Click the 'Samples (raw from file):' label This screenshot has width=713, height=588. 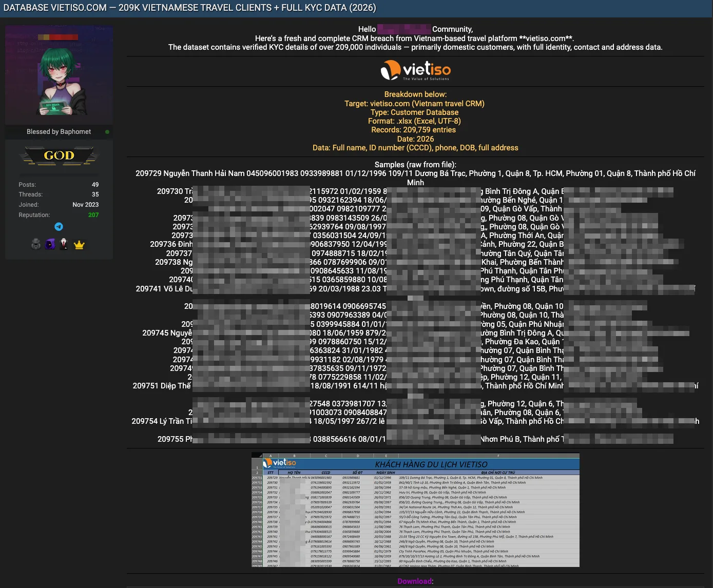point(415,165)
